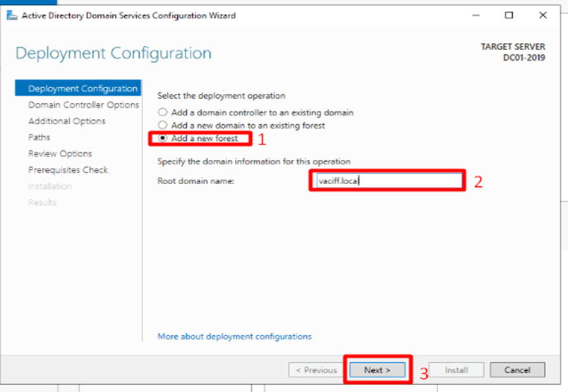Navigate to the Paths step

pyautogui.click(x=39, y=137)
